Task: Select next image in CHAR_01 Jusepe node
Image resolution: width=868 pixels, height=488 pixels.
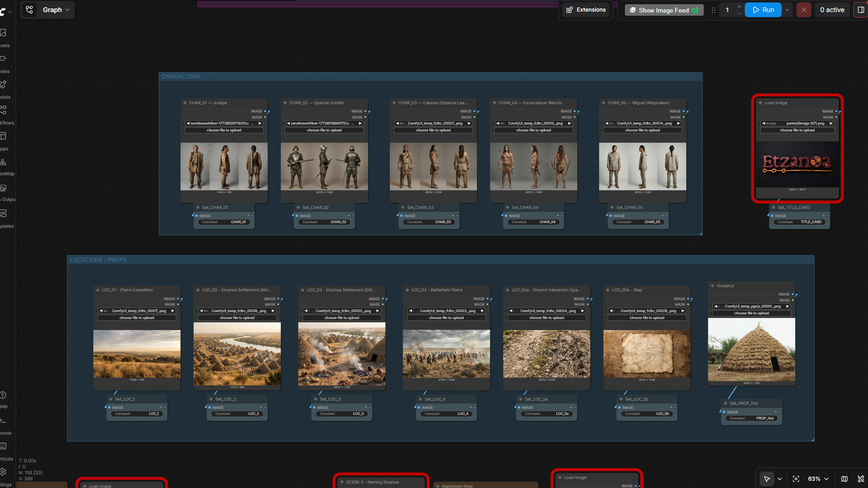Action: tap(260, 123)
